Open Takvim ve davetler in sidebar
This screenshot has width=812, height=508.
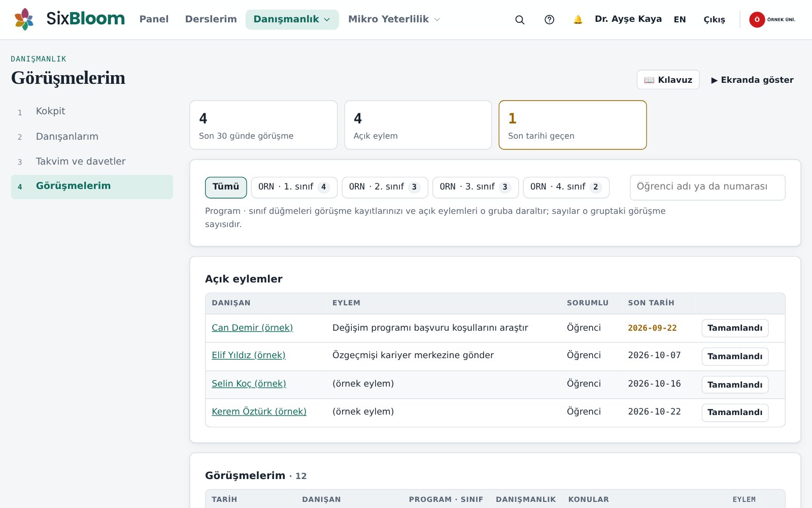coord(92,162)
